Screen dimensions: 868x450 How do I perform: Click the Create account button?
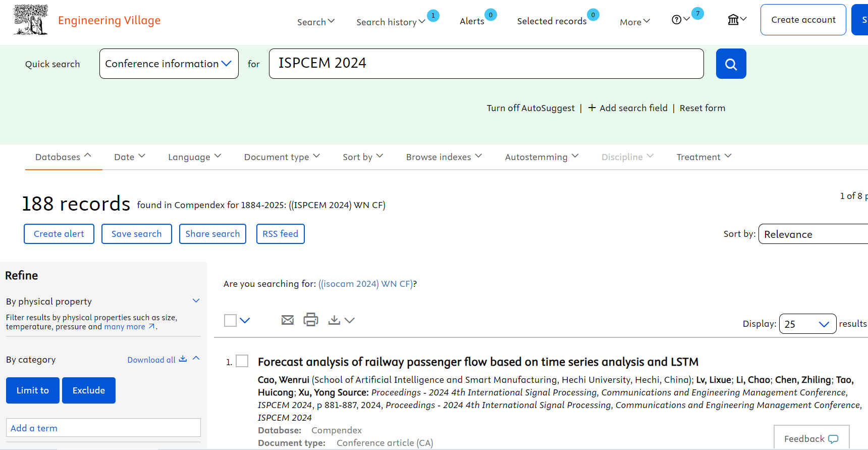(803, 20)
